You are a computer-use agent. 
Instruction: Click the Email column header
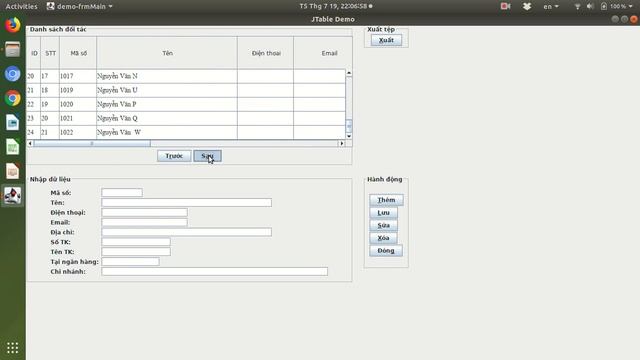(322, 53)
